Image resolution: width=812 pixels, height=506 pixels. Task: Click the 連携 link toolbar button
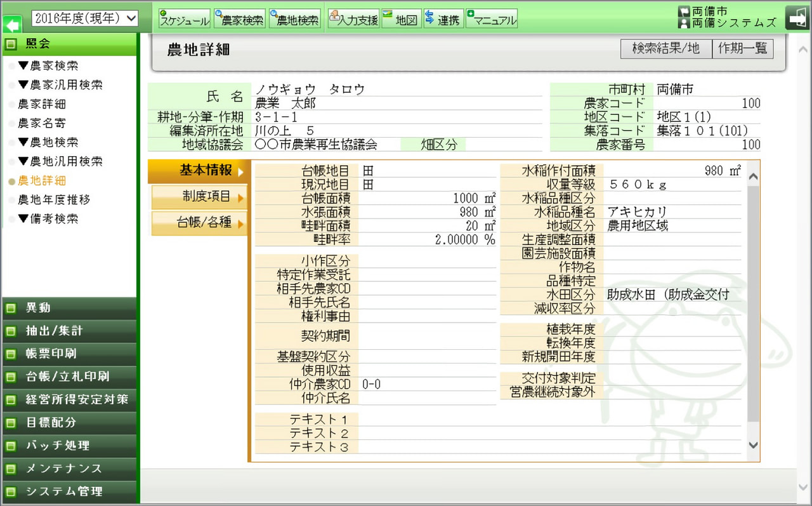(443, 19)
